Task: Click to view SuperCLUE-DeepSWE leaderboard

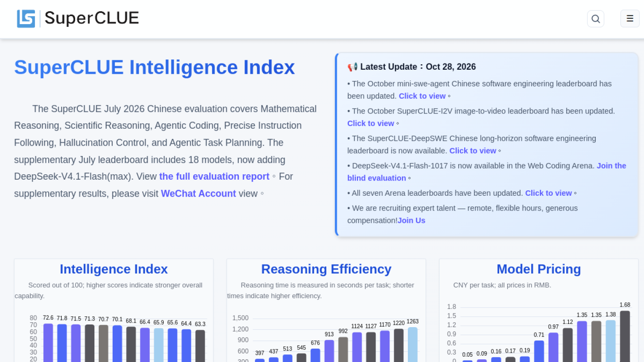Action: pyautogui.click(x=473, y=151)
